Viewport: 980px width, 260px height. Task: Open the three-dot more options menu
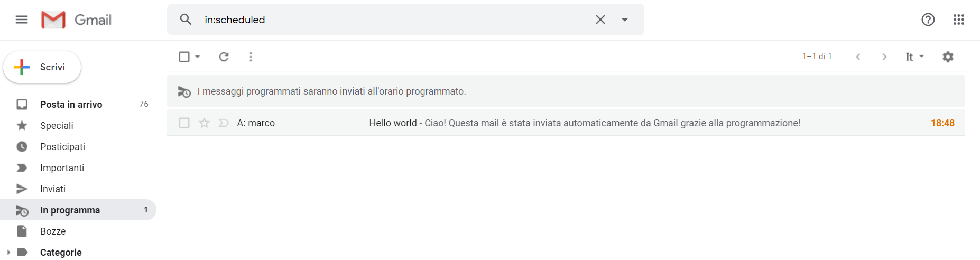pos(251,57)
